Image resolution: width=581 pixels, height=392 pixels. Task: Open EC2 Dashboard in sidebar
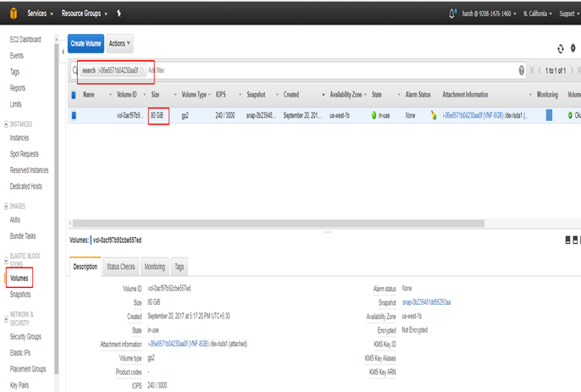[x=25, y=40]
